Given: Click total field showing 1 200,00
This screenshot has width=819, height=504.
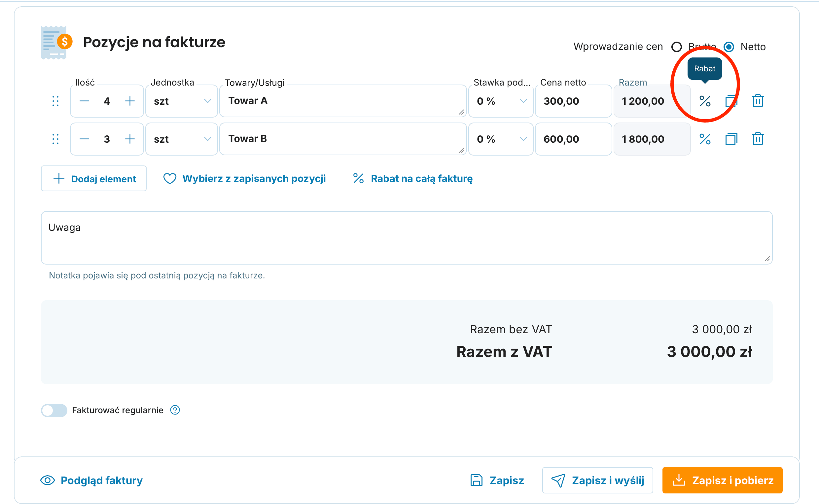Looking at the screenshot, I should [x=652, y=101].
